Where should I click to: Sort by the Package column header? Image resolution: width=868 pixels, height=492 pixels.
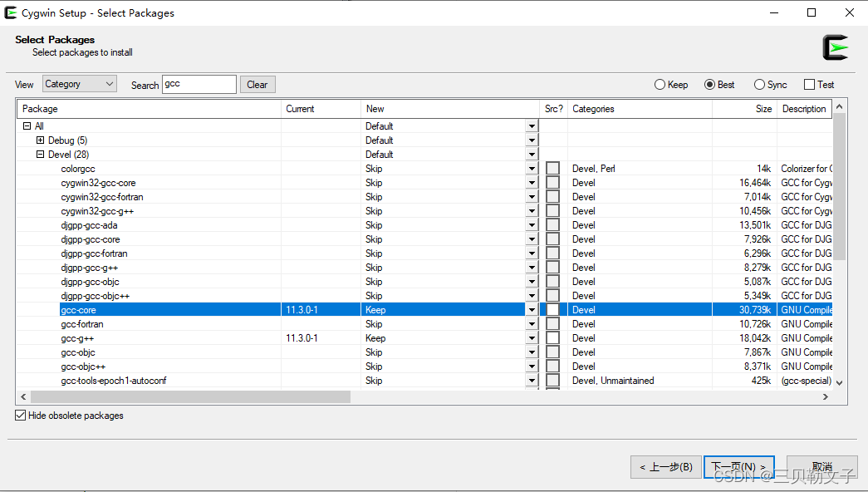click(149, 109)
